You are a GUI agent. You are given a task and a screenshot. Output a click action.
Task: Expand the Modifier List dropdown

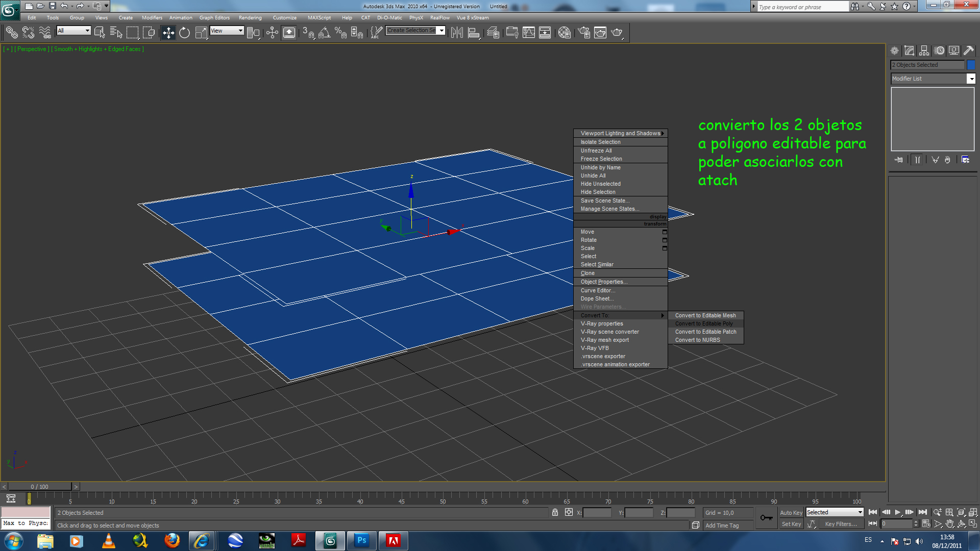pyautogui.click(x=971, y=79)
